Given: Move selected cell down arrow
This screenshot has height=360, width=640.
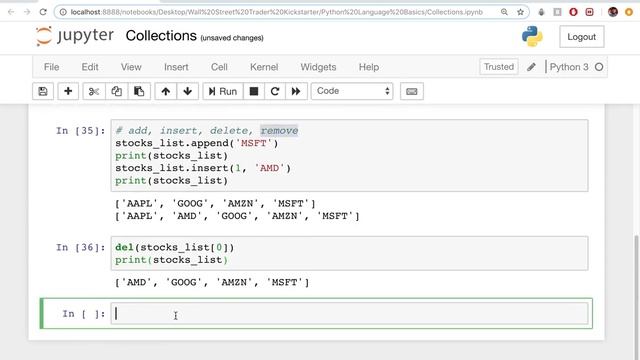Looking at the screenshot, I should click(188, 91).
